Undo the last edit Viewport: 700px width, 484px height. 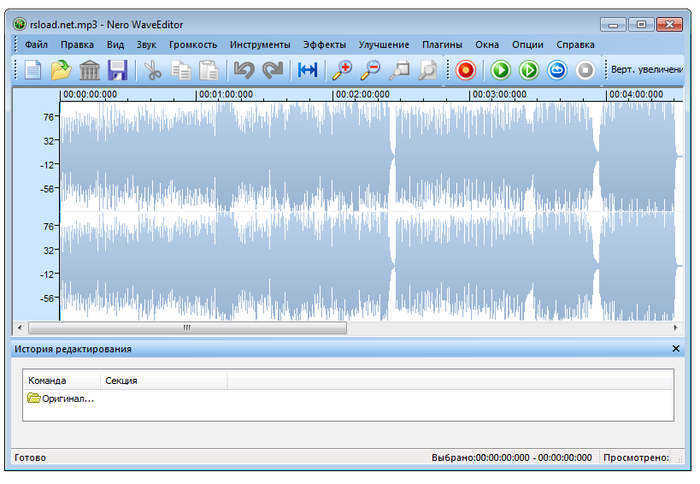[x=244, y=71]
